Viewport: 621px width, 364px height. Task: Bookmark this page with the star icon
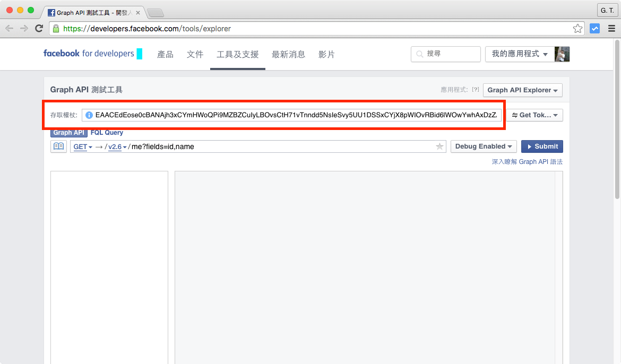(577, 29)
